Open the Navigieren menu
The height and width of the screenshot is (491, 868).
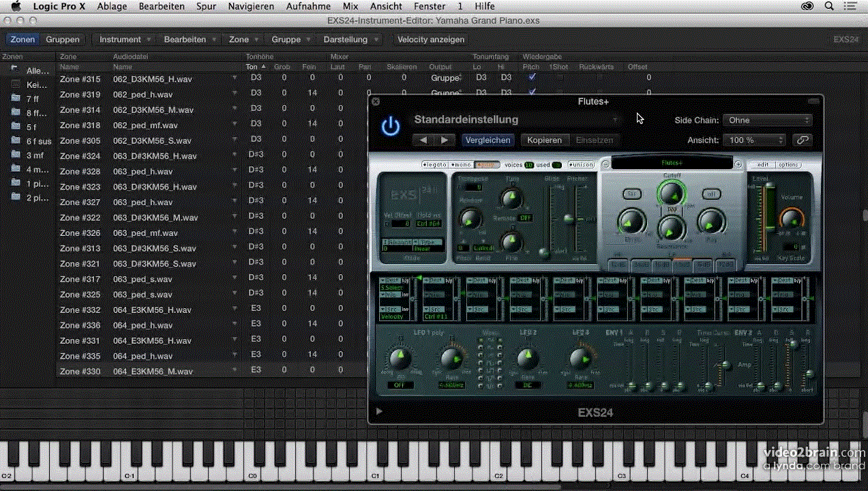[x=251, y=6]
